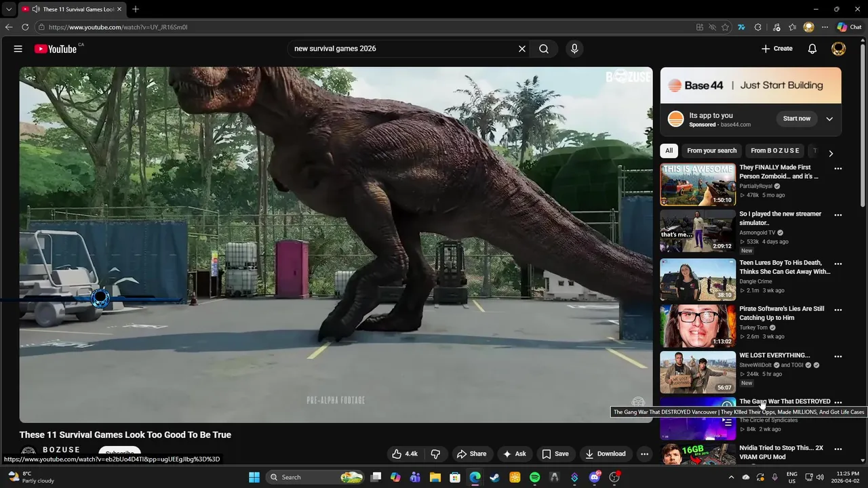The width and height of the screenshot is (868, 488).
Task: Open the Windows Start menu
Action: pos(254,477)
